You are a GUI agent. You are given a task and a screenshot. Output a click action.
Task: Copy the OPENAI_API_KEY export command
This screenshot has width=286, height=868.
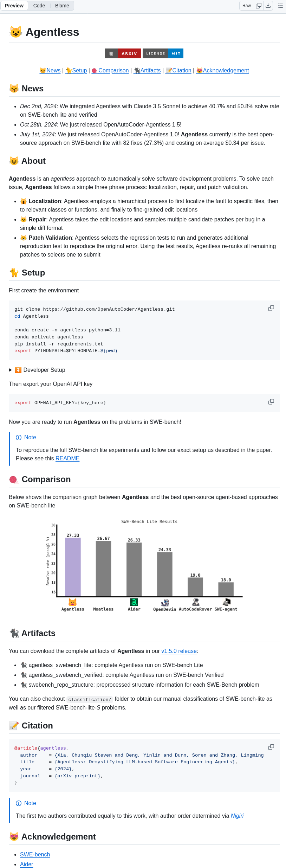click(x=271, y=402)
